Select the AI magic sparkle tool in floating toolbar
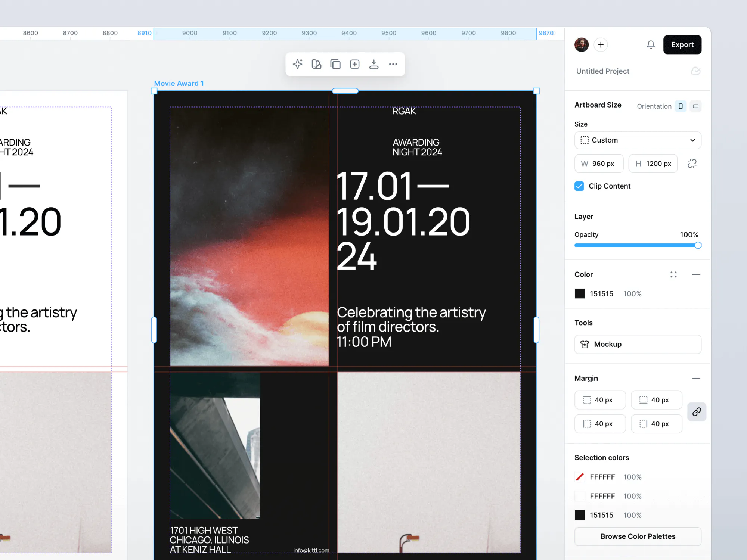Screen dimensions: 747x560 tap(297, 64)
